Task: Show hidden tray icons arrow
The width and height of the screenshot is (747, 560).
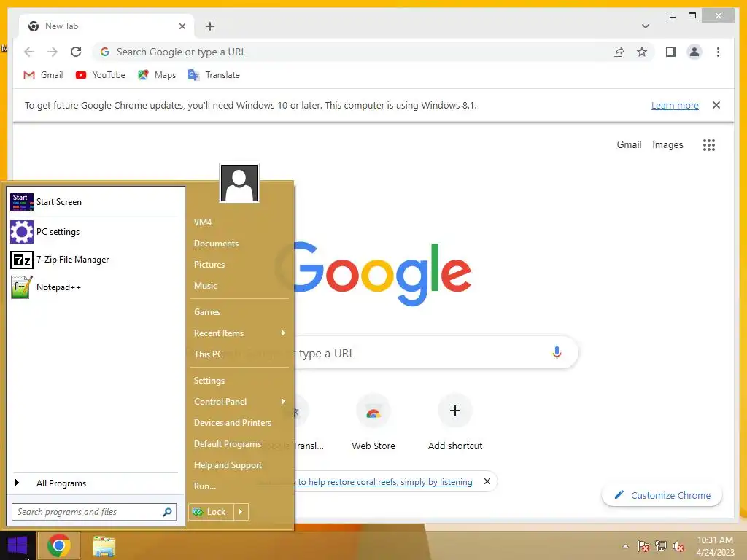Action: 625,546
